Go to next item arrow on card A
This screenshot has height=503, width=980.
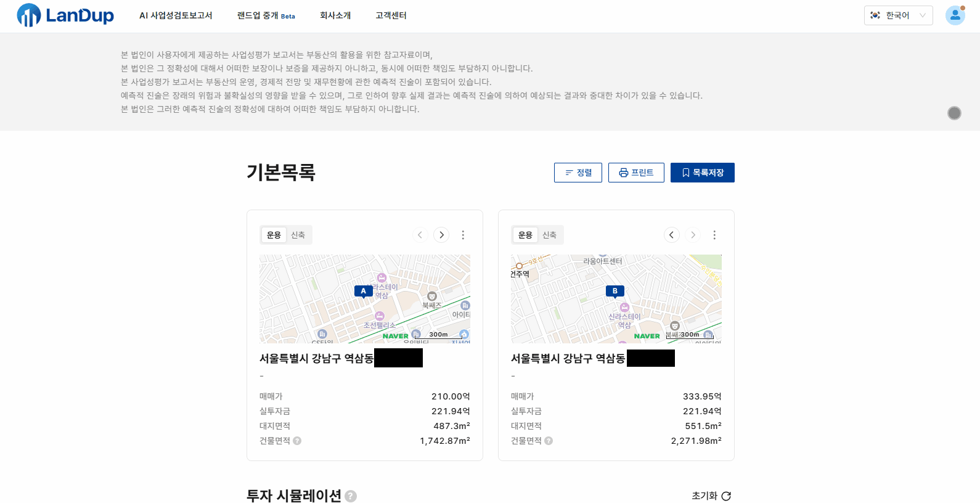(x=441, y=235)
